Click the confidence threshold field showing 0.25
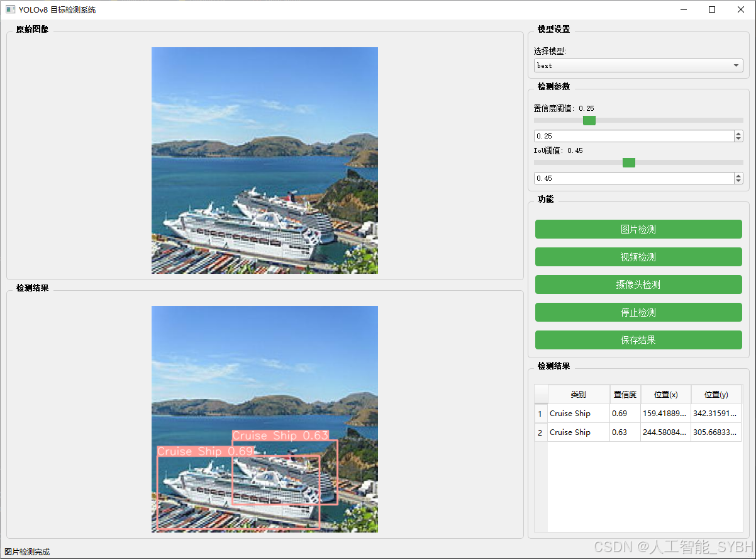This screenshot has width=756, height=559. tap(634, 136)
